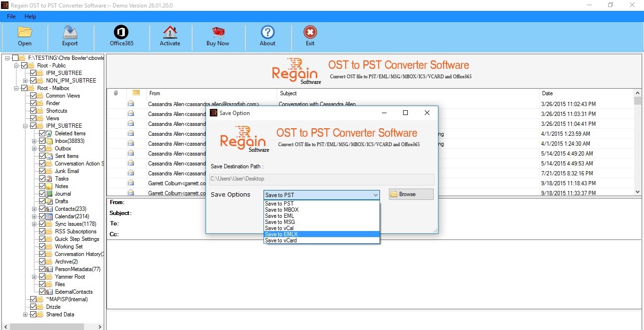This screenshot has width=644, height=330.
Task: Close the Save Option dialog
Action: pos(427,113)
